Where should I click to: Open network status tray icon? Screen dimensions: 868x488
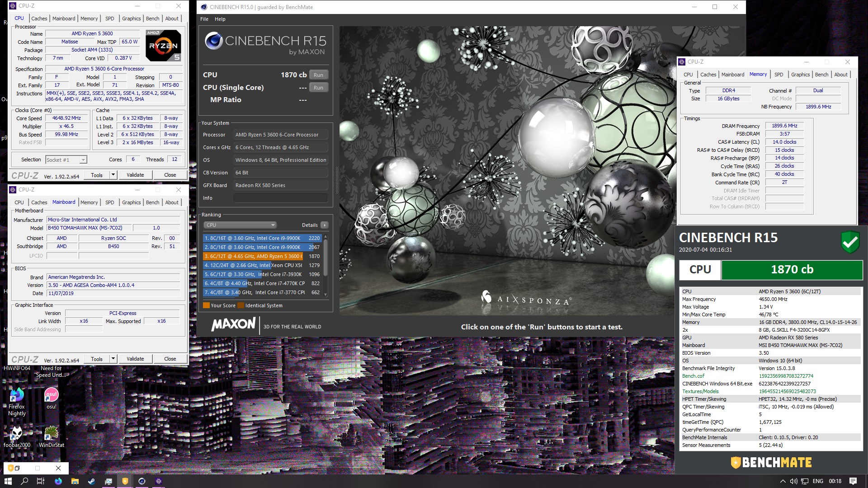tap(805, 481)
